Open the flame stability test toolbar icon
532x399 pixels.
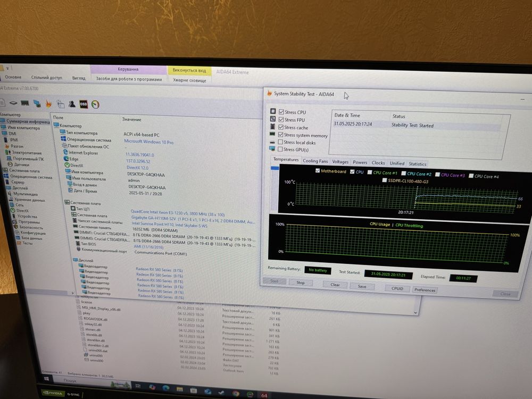click(x=48, y=104)
